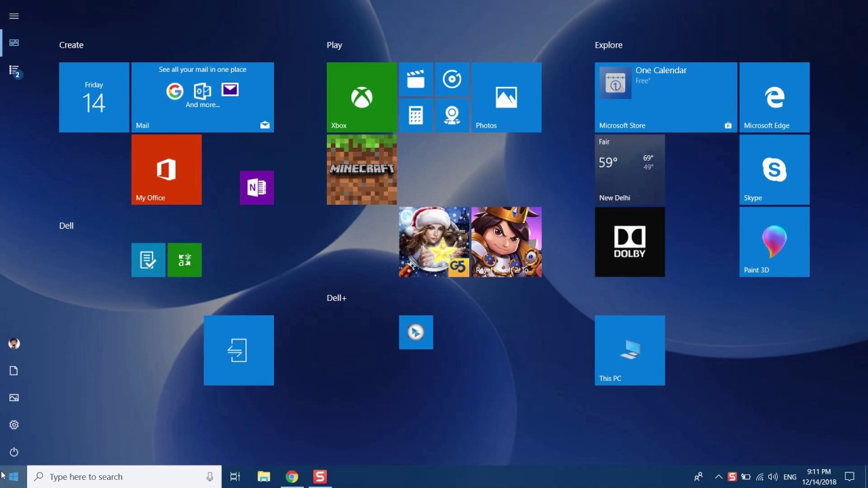Open the clock showing 9:11 PM
The image size is (868, 488).
coord(819,476)
